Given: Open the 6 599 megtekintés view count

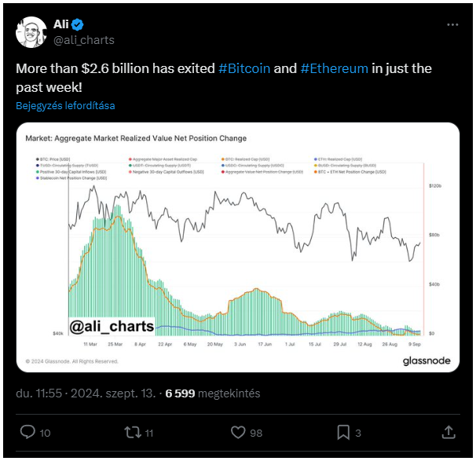Looking at the screenshot, I should (213, 393).
